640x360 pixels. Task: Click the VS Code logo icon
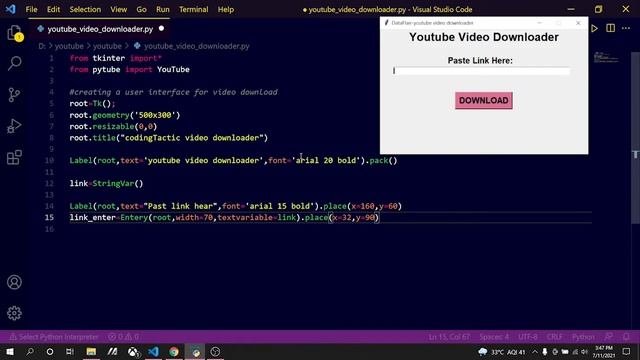(x=11, y=9)
